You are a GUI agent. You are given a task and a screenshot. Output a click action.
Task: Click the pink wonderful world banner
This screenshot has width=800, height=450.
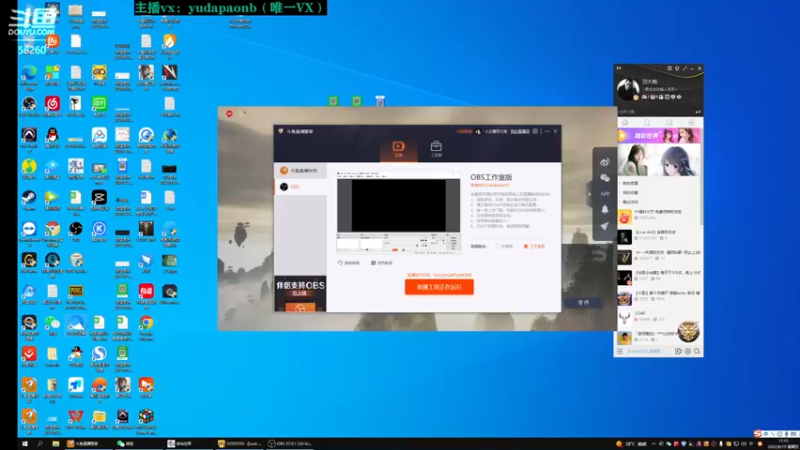coord(659,136)
